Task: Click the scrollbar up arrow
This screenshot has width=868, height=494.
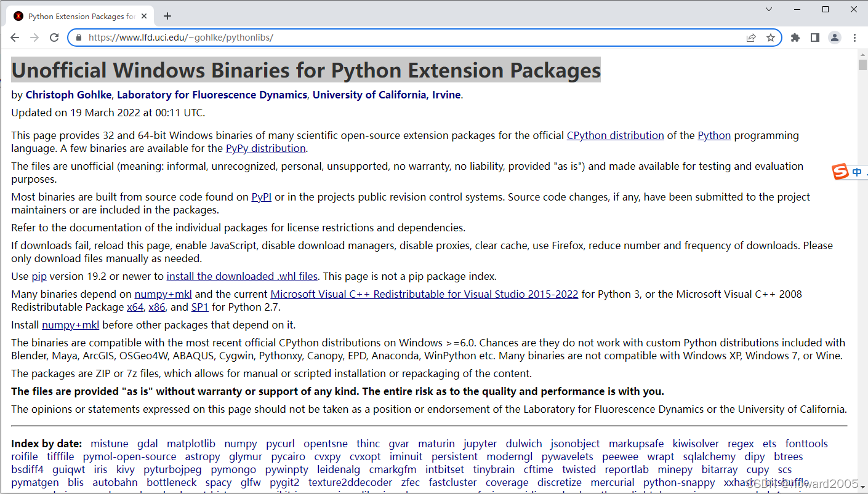Action: point(862,54)
